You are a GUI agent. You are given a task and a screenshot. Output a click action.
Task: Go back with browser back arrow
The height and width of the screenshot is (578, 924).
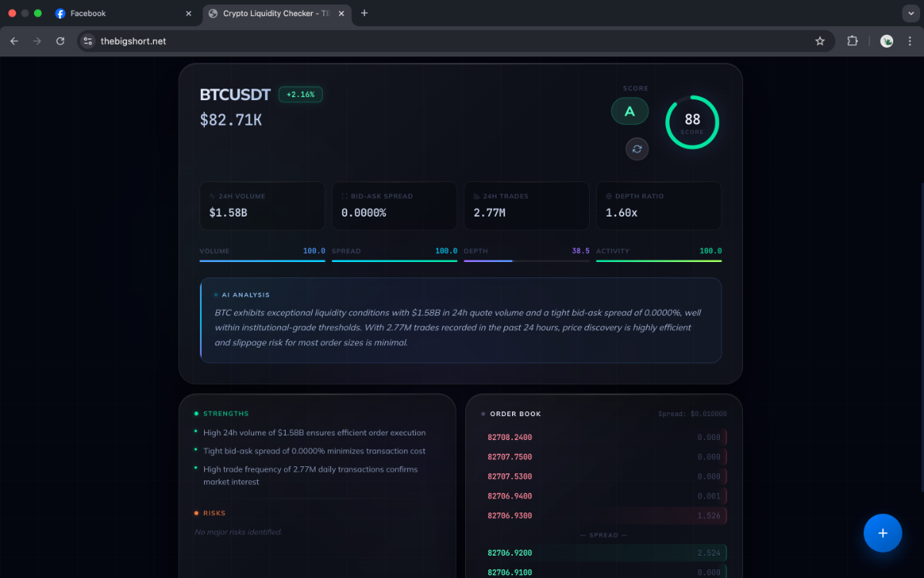14,41
